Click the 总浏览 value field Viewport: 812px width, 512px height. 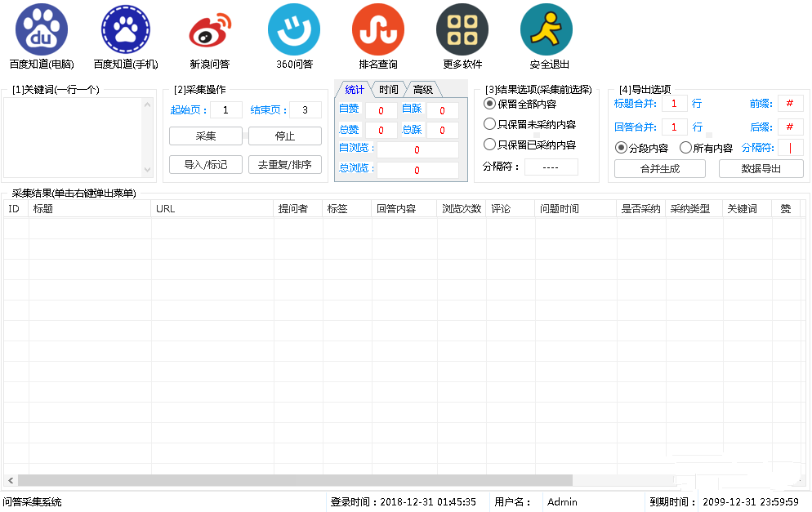coord(417,170)
